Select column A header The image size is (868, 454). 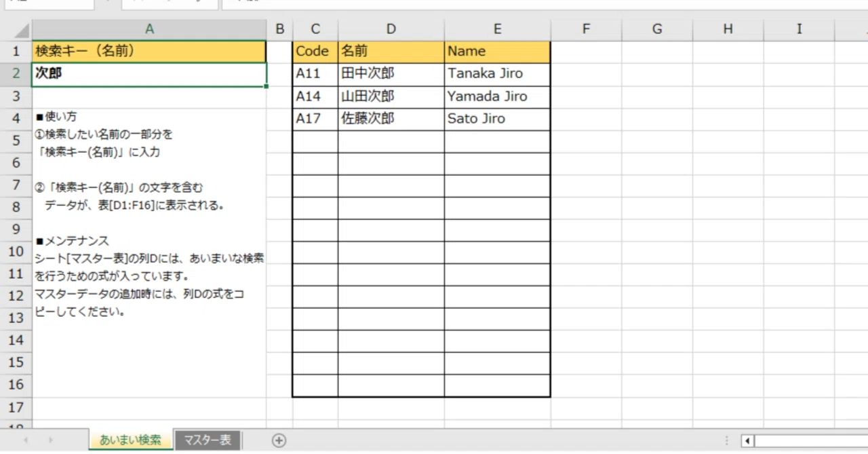point(149,29)
